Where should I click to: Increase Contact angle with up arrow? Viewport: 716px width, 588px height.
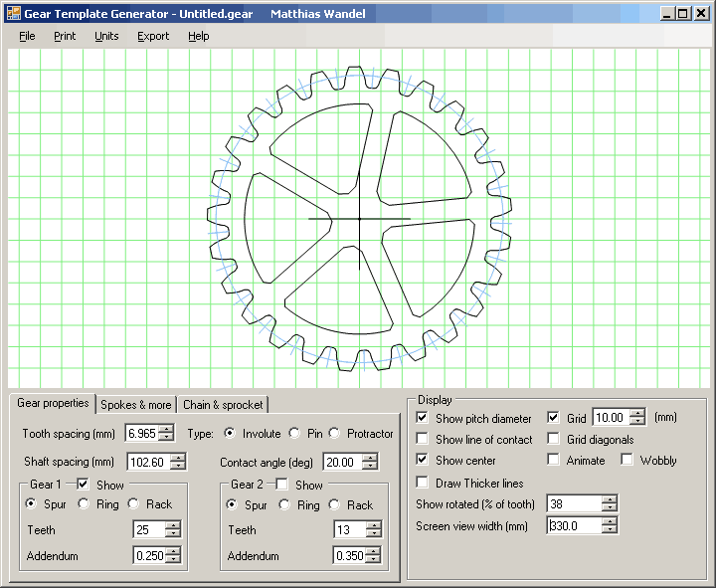pyautogui.click(x=371, y=458)
